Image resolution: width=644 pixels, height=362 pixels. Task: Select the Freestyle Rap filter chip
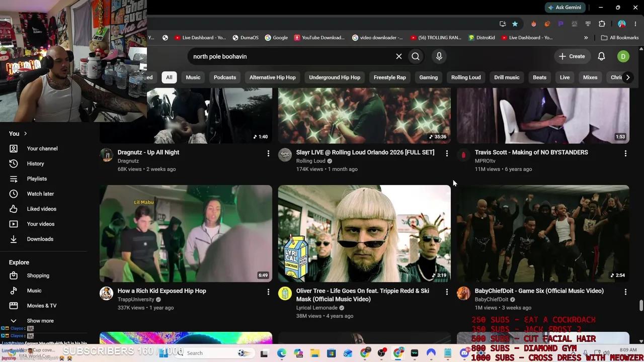[x=390, y=77]
